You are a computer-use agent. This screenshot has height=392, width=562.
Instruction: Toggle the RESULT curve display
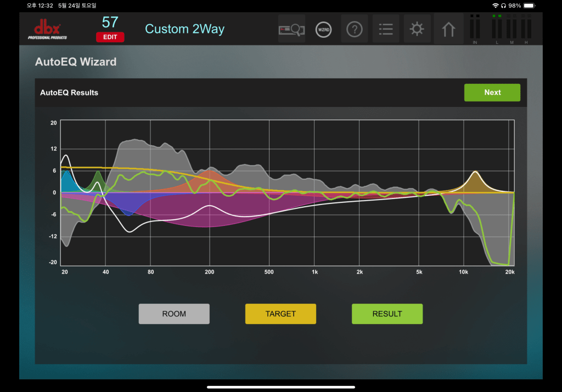pos(387,314)
